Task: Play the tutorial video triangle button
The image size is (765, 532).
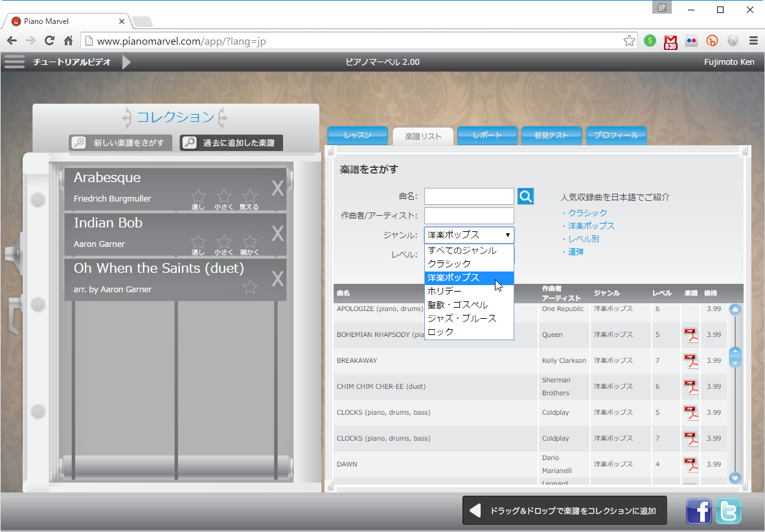Action: 126,62
